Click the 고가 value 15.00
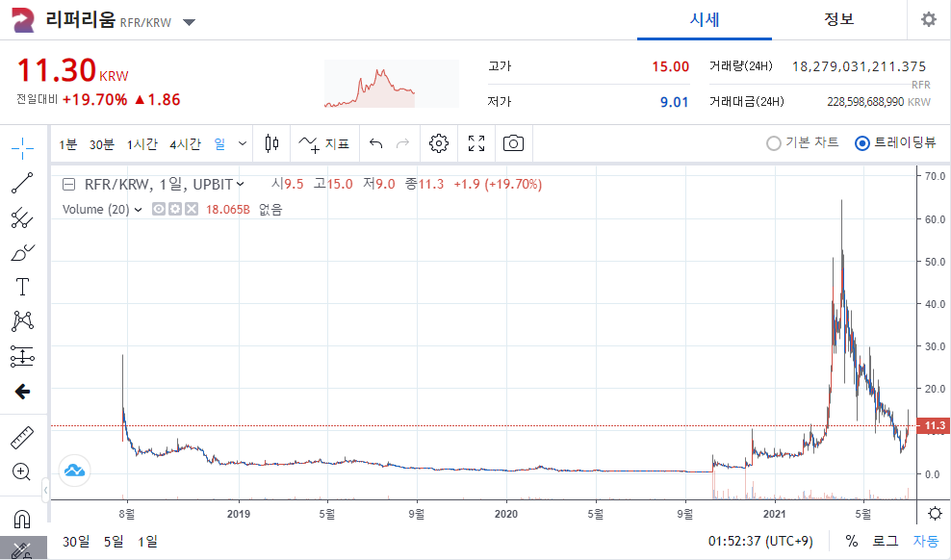951x560 pixels. click(670, 66)
